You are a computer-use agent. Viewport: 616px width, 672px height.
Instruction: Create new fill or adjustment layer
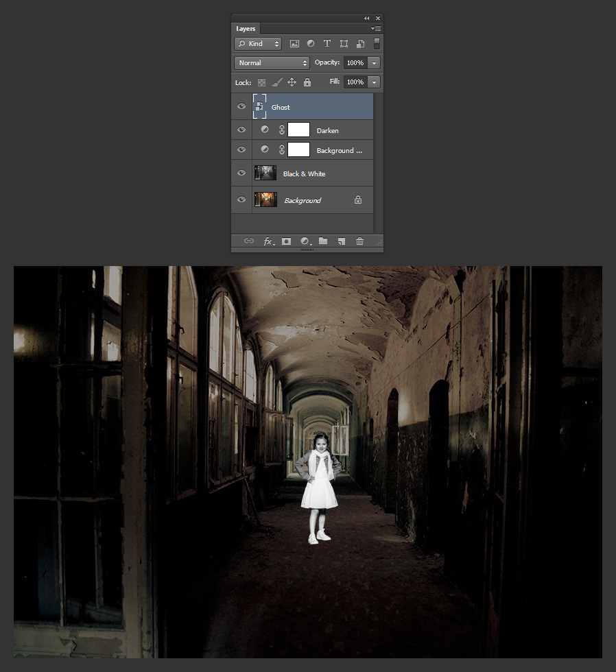[x=305, y=241]
